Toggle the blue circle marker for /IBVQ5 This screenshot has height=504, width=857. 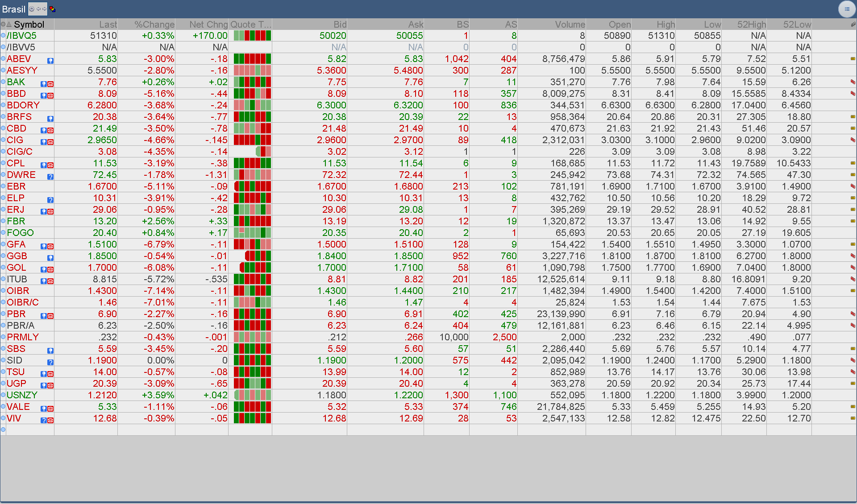click(3, 36)
